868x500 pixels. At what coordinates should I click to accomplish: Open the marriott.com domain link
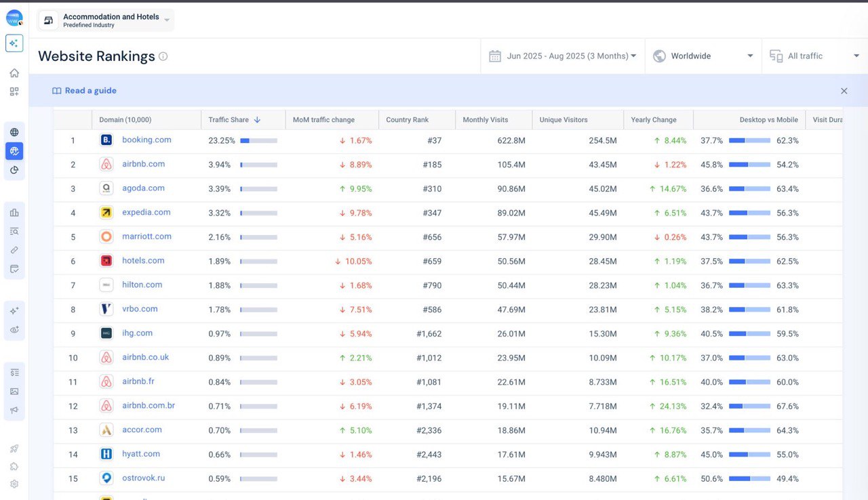coord(146,236)
